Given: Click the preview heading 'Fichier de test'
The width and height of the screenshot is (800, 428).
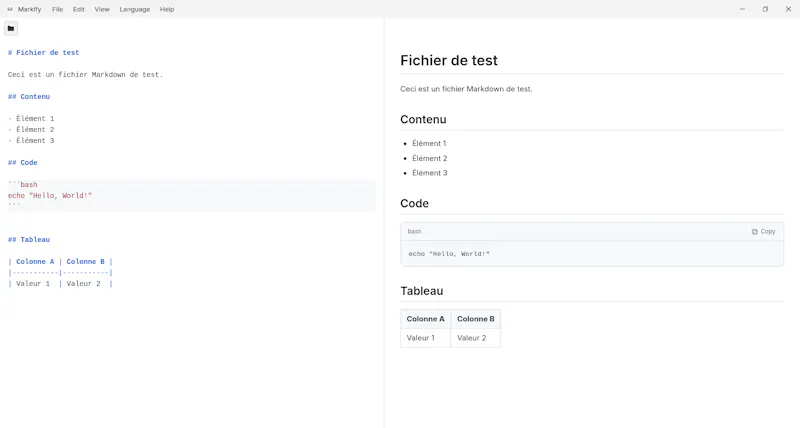Looking at the screenshot, I should [448, 60].
